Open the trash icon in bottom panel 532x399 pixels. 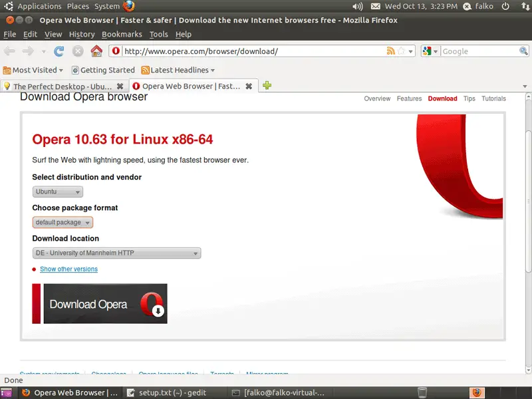pyautogui.click(x=422, y=392)
